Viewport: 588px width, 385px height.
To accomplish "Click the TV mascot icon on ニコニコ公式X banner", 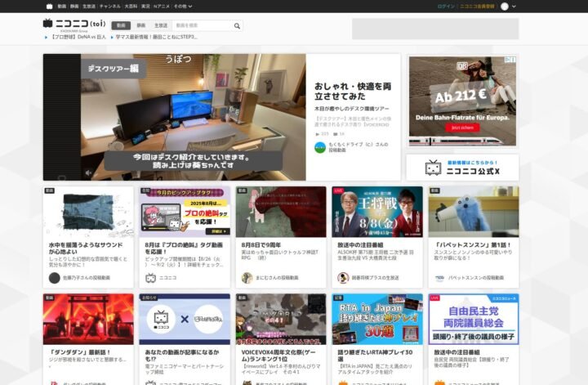I will pos(433,168).
